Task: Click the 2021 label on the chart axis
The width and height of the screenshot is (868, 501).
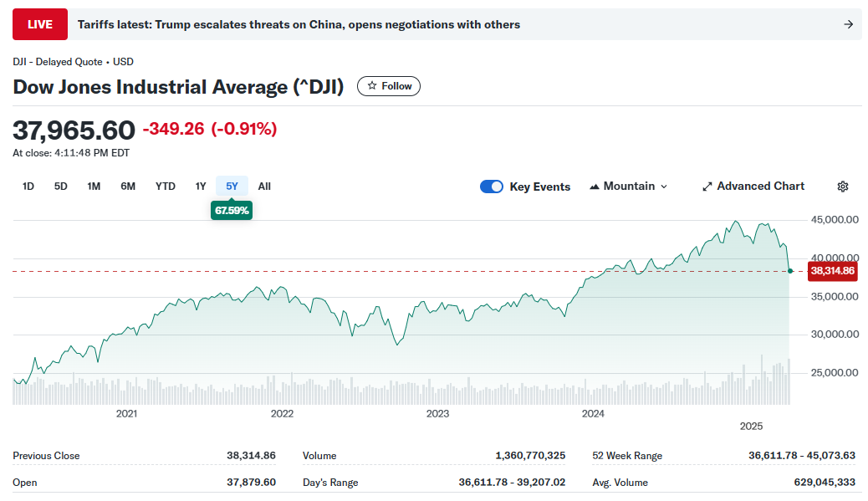Action: click(126, 413)
